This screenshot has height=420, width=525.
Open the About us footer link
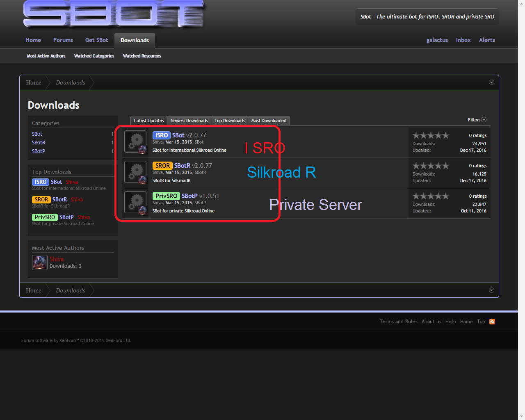[x=431, y=322]
